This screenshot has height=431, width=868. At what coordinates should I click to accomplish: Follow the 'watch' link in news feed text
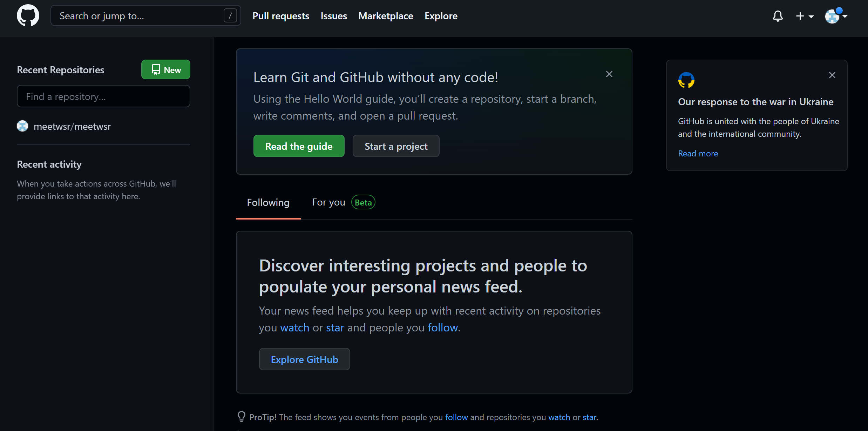pos(295,328)
